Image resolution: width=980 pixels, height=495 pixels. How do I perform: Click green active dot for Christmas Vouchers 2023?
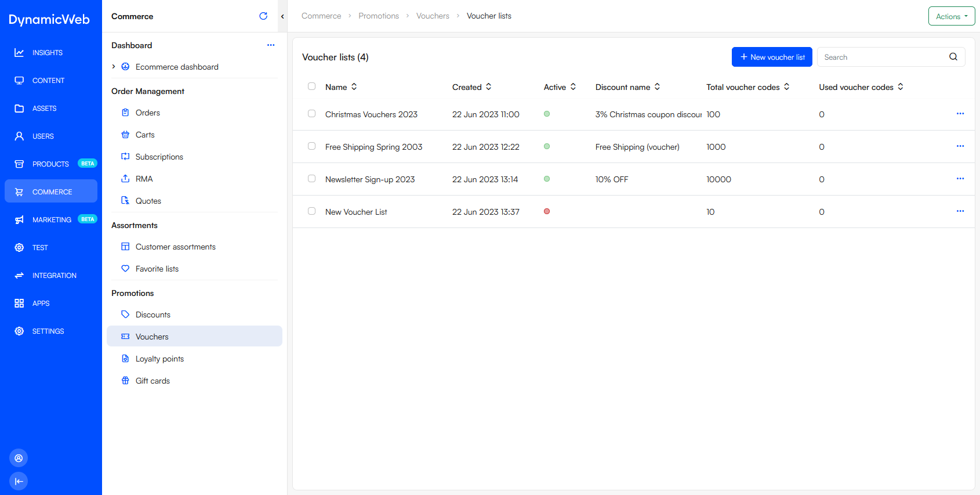[x=547, y=114]
